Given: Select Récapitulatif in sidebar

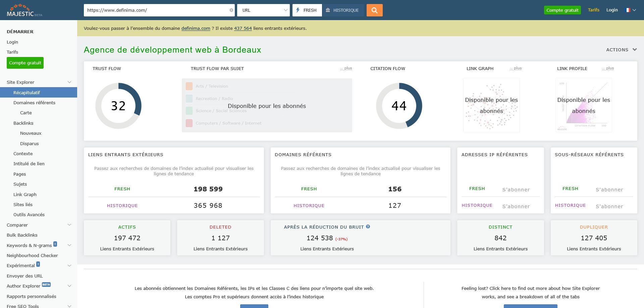Looking at the screenshot, I should (39, 93).
